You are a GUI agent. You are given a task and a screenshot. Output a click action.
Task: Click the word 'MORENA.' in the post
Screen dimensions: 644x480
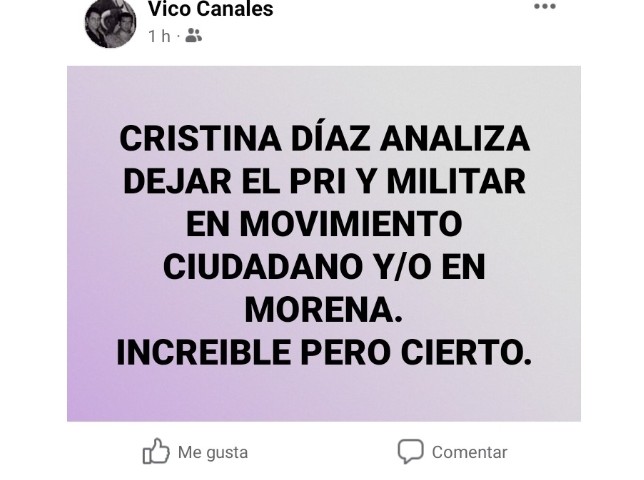click(x=324, y=310)
